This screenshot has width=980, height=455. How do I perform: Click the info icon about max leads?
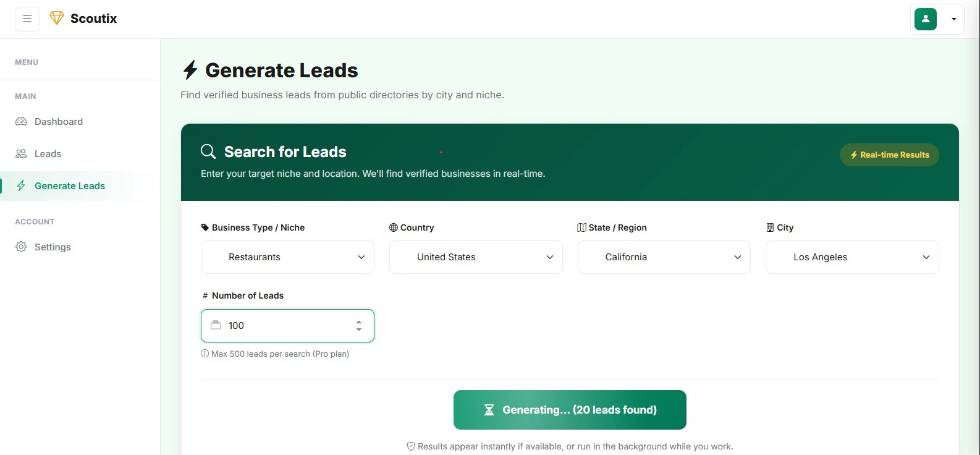click(204, 353)
